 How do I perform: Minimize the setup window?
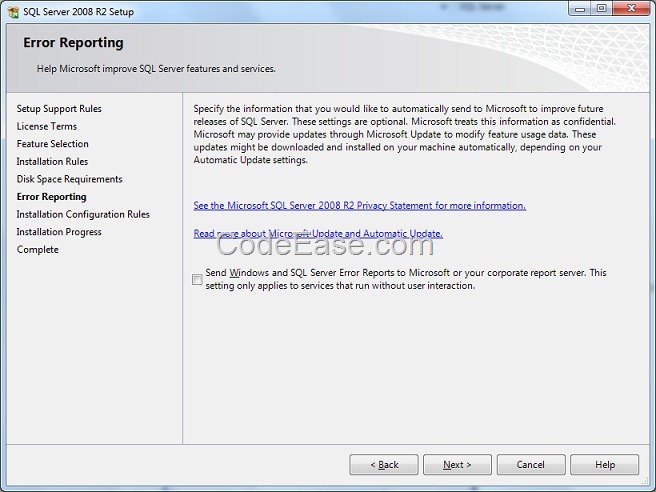click(x=580, y=9)
